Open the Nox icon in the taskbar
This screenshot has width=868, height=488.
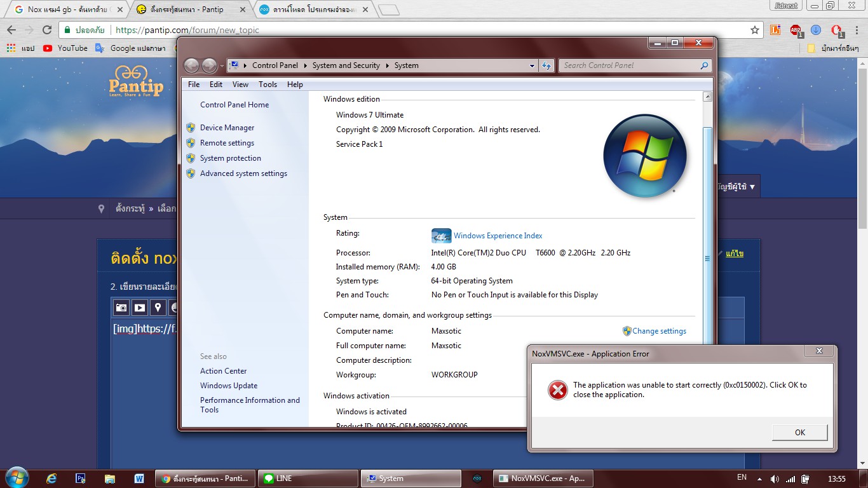click(477, 478)
